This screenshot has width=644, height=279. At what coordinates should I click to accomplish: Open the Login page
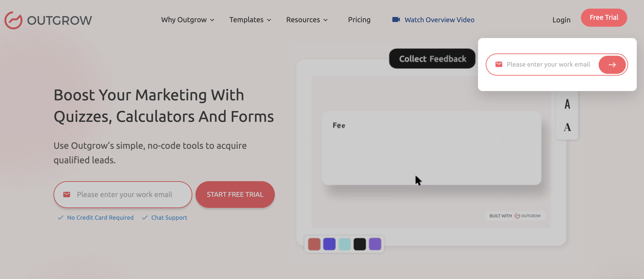click(x=561, y=20)
